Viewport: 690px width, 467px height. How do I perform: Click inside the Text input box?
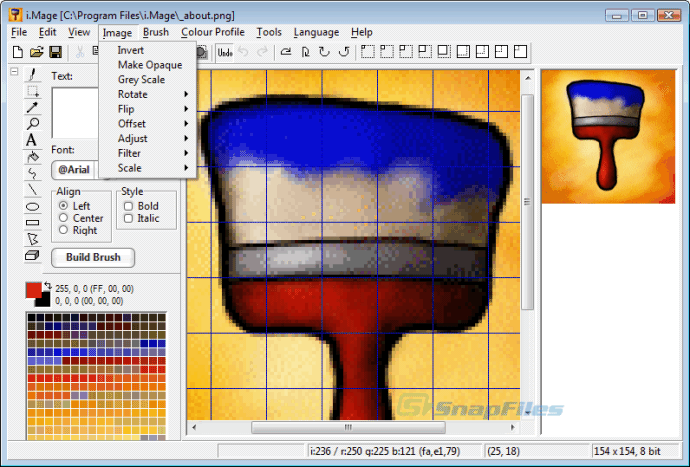(75, 113)
